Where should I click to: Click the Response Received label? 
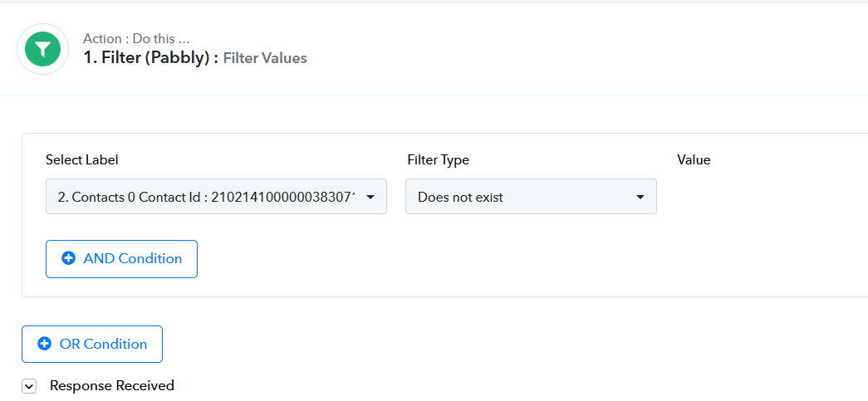(112, 385)
